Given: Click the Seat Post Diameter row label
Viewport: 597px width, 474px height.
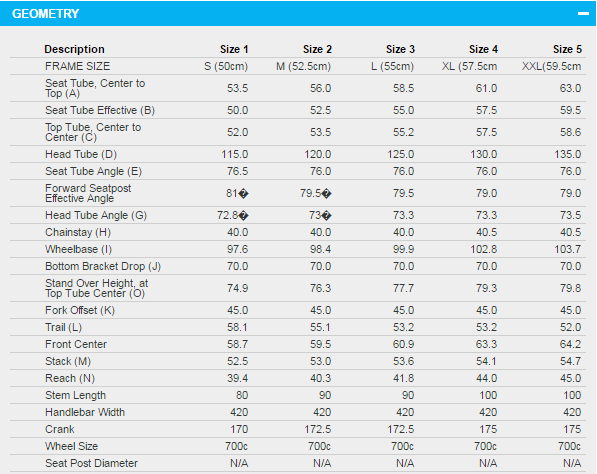Looking at the screenshot, I should coord(91,463).
